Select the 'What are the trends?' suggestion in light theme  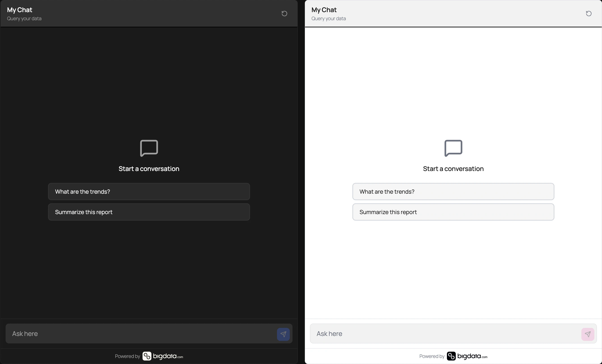pos(453,191)
